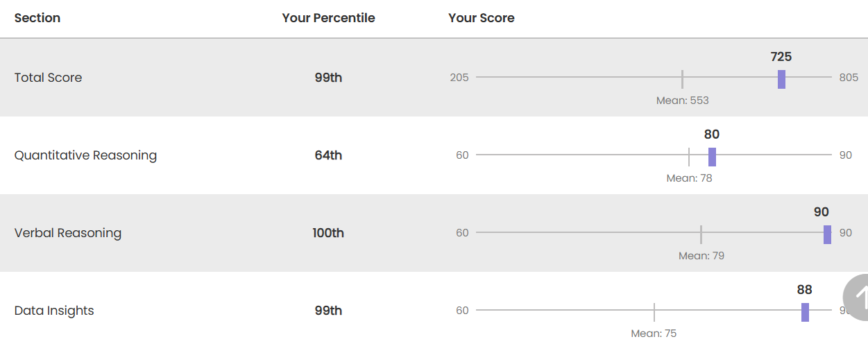This screenshot has height=346, width=868.
Task: Click the scroll-to-top arrow button
Action: (x=858, y=297)
